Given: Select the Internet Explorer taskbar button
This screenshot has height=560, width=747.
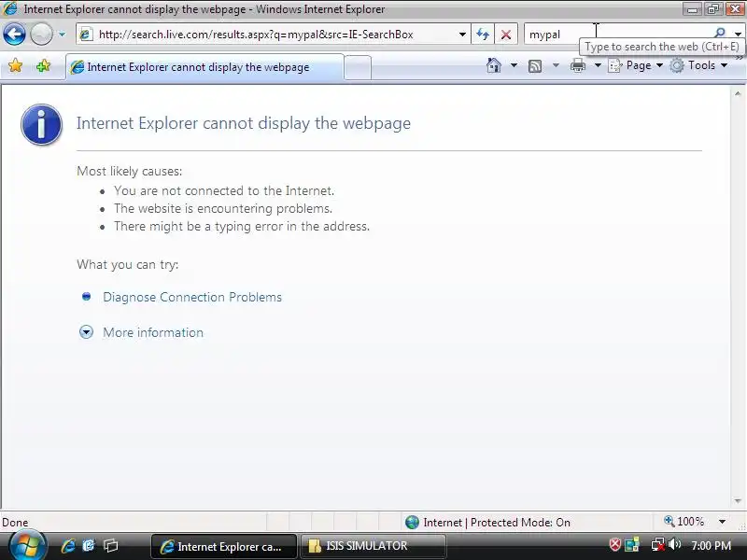Looking at the screenshot, I should click(224, 546).
